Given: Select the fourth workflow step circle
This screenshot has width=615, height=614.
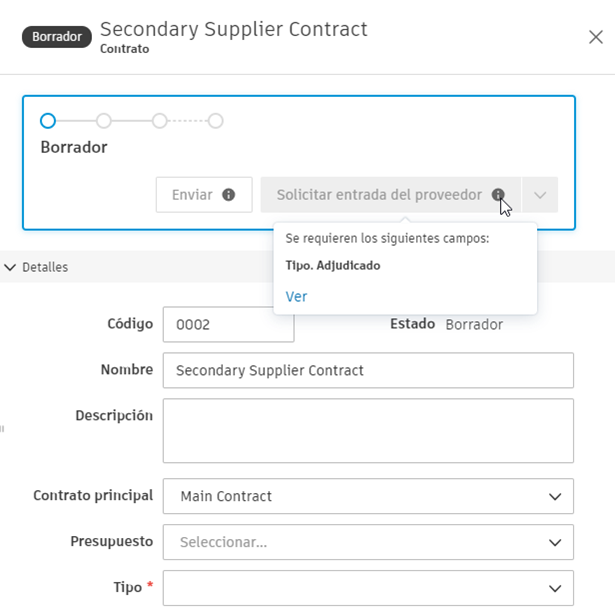Looking at the screenshot, I should pos(215,121).
